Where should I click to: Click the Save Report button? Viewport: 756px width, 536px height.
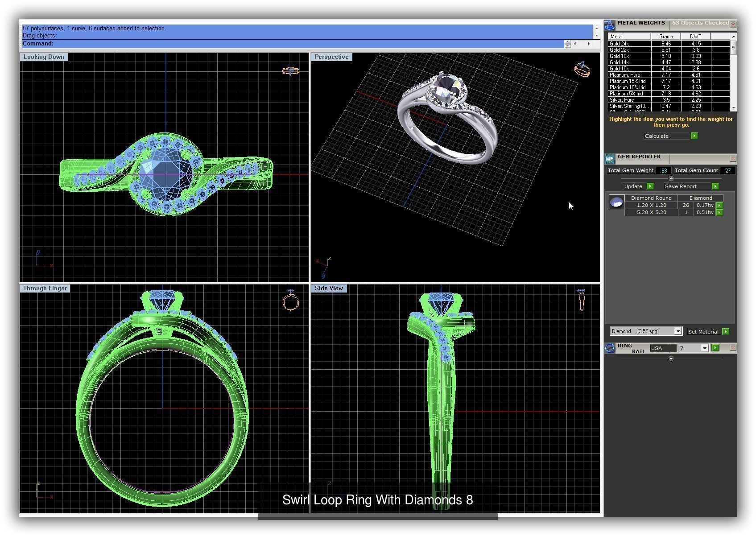pyautogui.click(x=687, y=186)
